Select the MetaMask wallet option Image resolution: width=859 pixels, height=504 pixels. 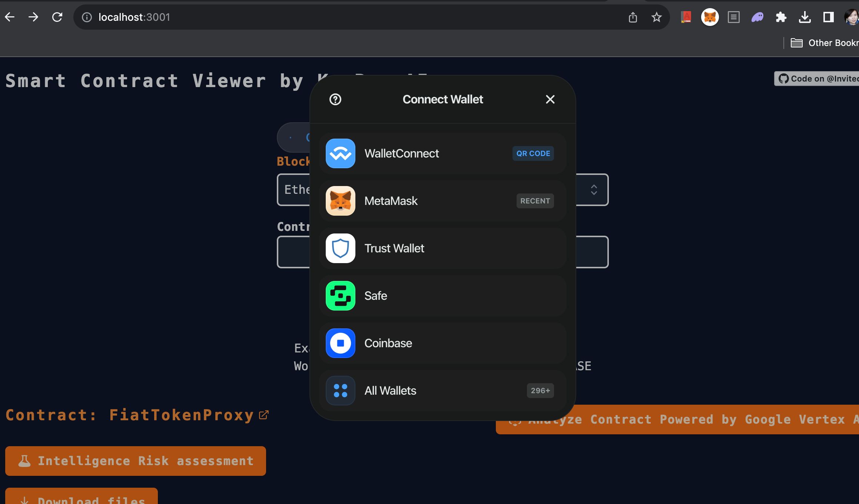click(x=442, y=200)
